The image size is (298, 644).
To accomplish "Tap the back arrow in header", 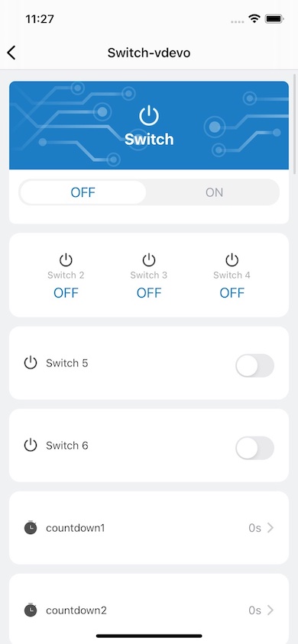I will coord(11,53).
